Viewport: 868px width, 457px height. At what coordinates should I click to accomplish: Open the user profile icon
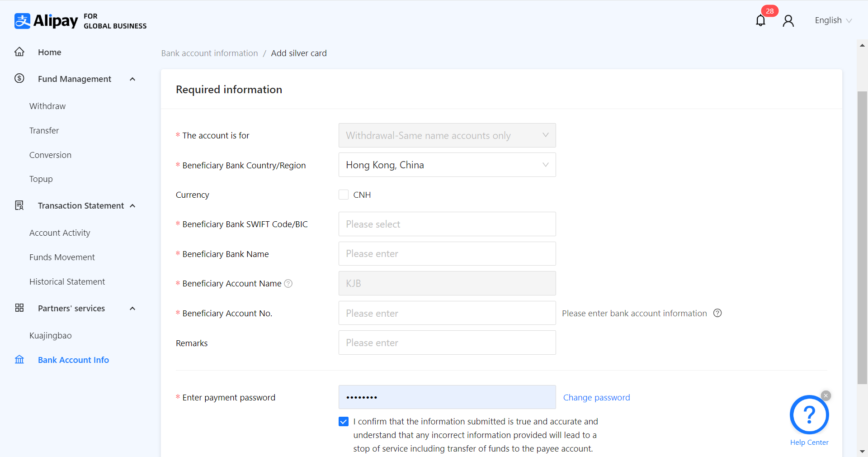click(x=788, y=21)
